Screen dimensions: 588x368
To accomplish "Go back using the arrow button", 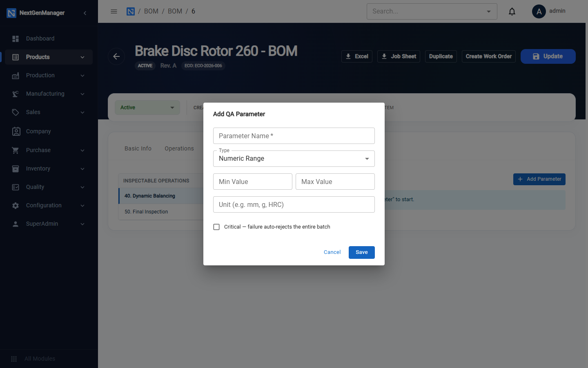I will pos(116,56).
